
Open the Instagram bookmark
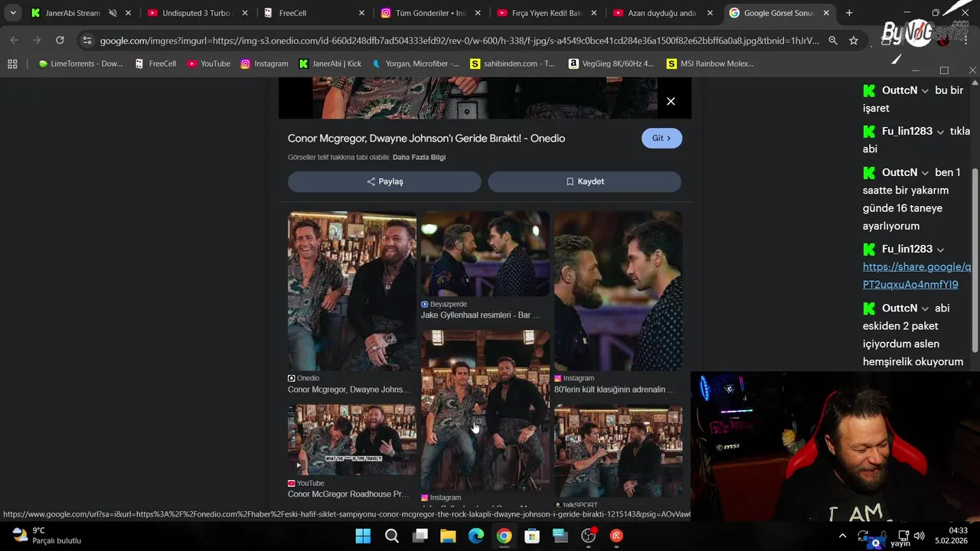pyautogui.click(x=264, y=64)
